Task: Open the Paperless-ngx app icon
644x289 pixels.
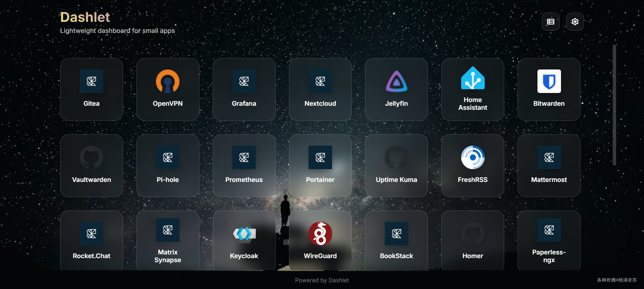Action: point(549,230)
